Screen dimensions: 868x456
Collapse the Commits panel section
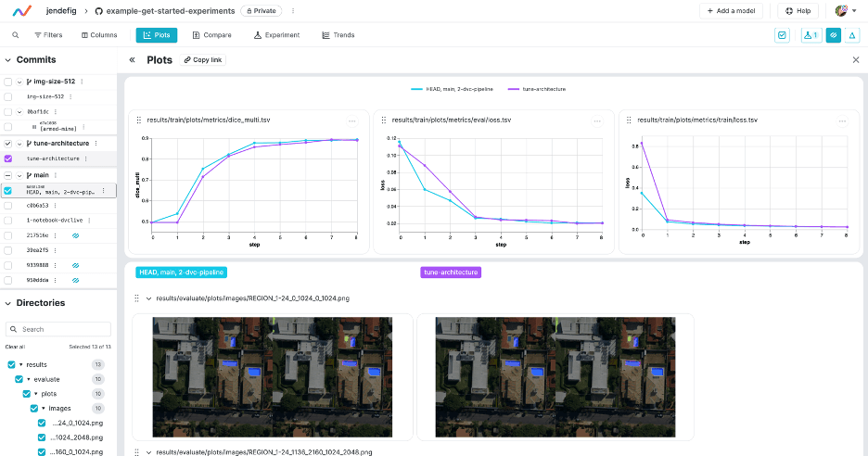9,60
